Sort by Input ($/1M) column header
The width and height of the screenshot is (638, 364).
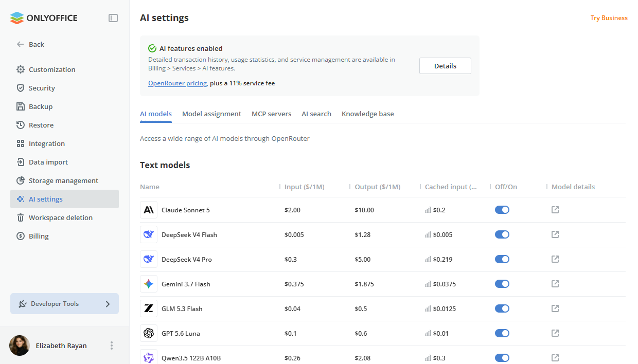(305, 187)
